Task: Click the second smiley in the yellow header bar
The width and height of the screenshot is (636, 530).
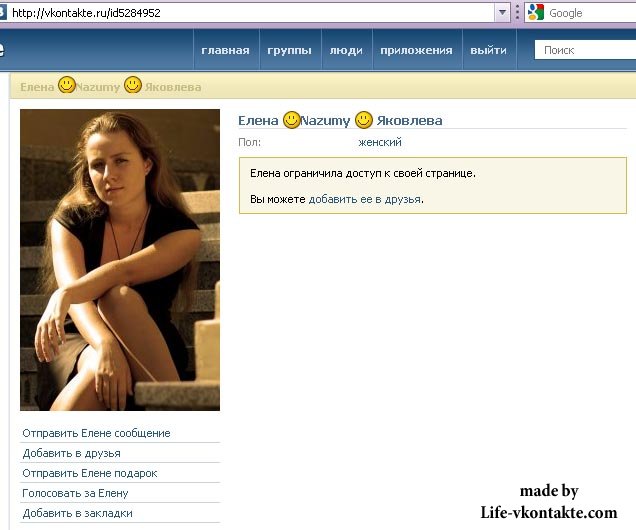Action: click(x=133, y=85)
